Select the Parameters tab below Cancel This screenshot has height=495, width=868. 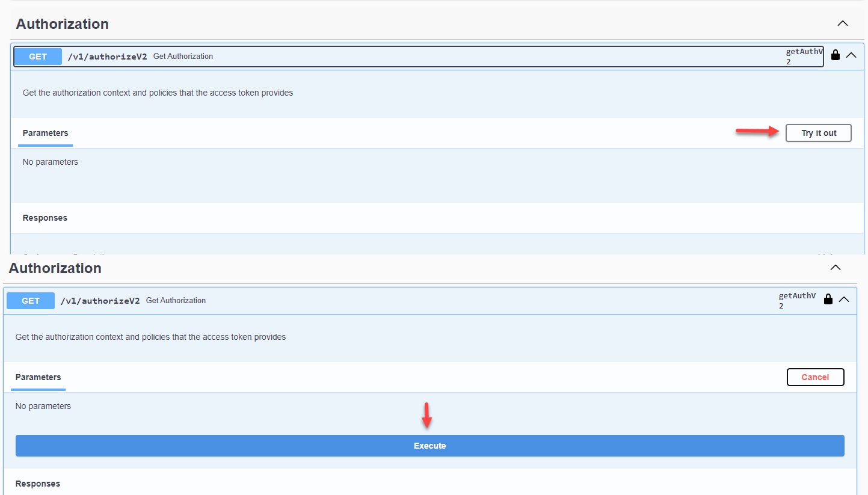point(38,377)
